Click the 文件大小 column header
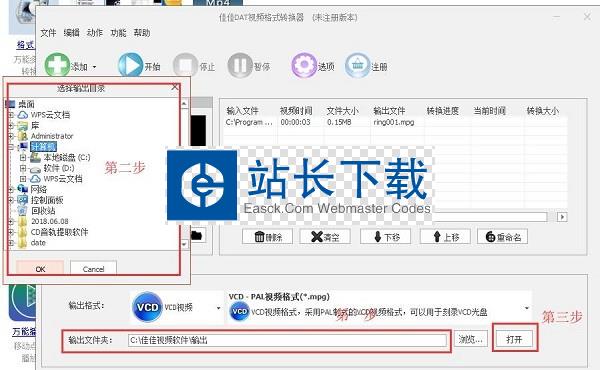600x370 pixels. point(342,111)
